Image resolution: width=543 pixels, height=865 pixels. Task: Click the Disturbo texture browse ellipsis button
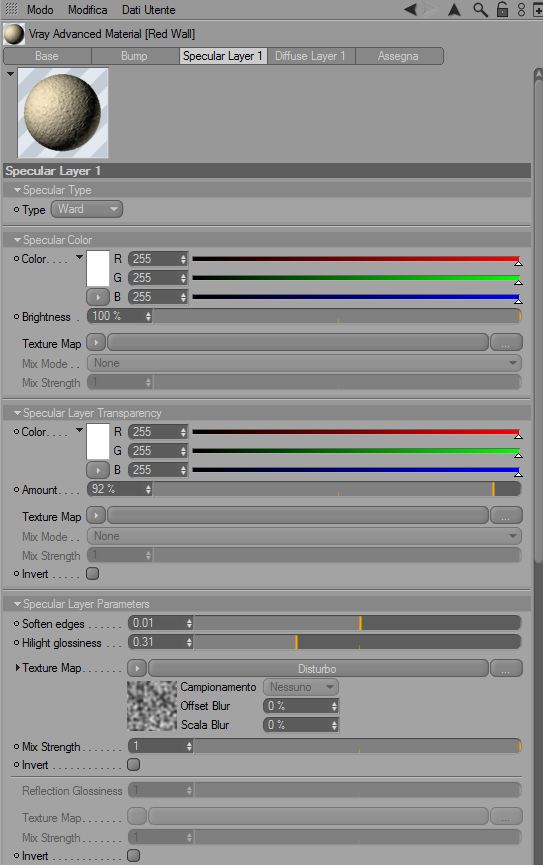505,669
